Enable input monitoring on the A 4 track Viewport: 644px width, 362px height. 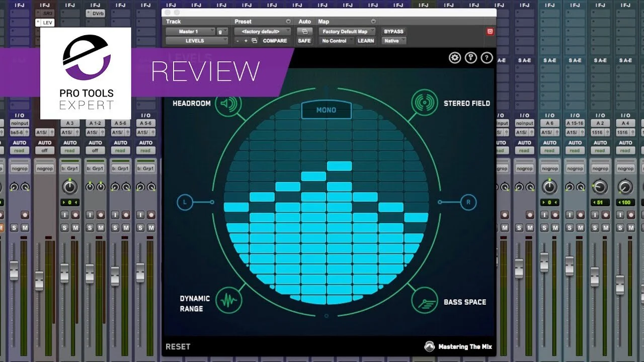pyautogui.click(x=620, y=215)
